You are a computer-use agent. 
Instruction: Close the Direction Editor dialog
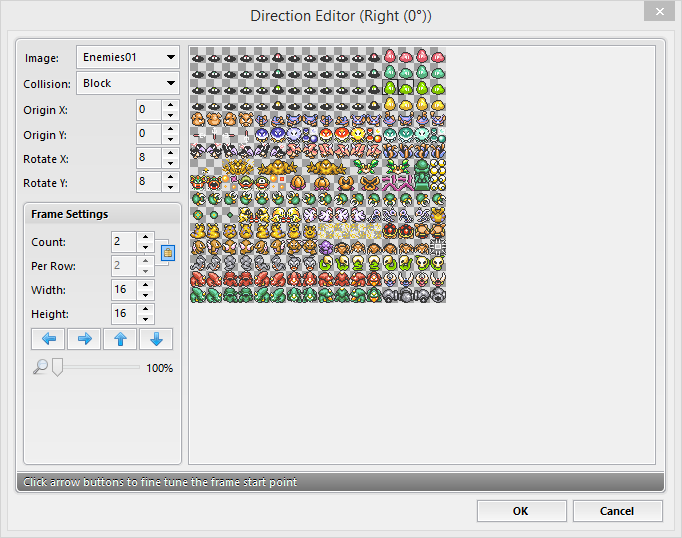pos(659,12)
